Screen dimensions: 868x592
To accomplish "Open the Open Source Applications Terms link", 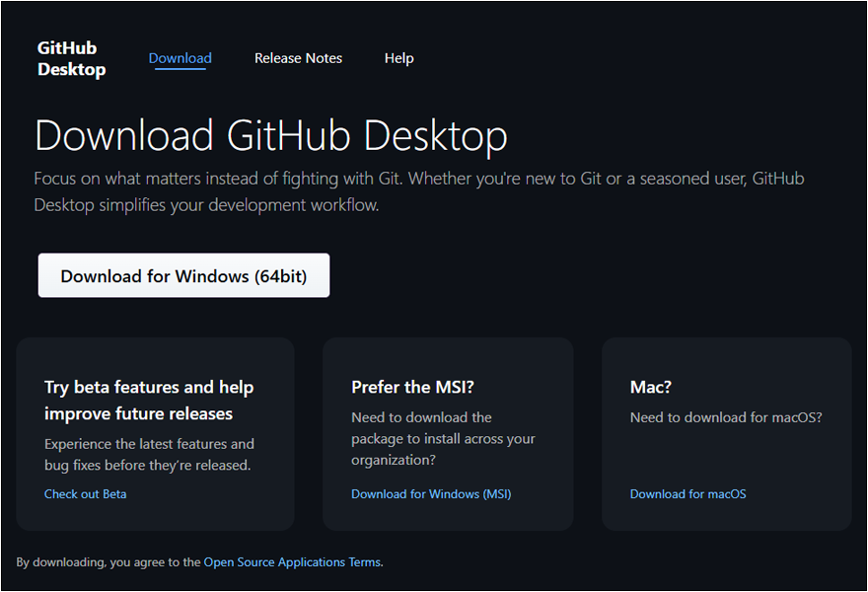I will pyautogui.click(x=292, y=561).
